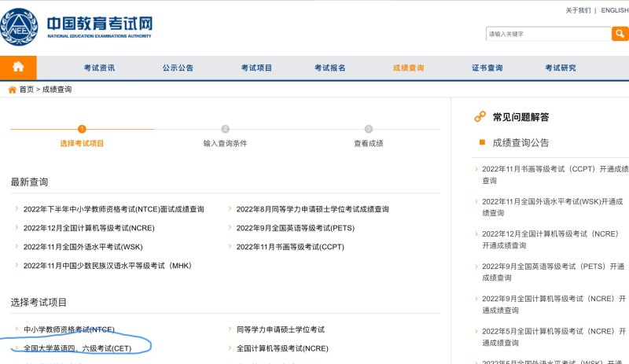This screenshot has width=629, height=364.
Task: Open 2022年11月全国外语水平考试(WSK) query
Action: (83, 247)
